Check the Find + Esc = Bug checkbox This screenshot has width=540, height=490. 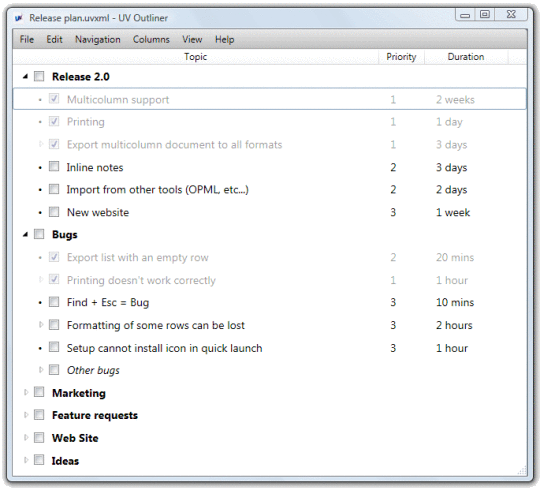tap(54, 302)
